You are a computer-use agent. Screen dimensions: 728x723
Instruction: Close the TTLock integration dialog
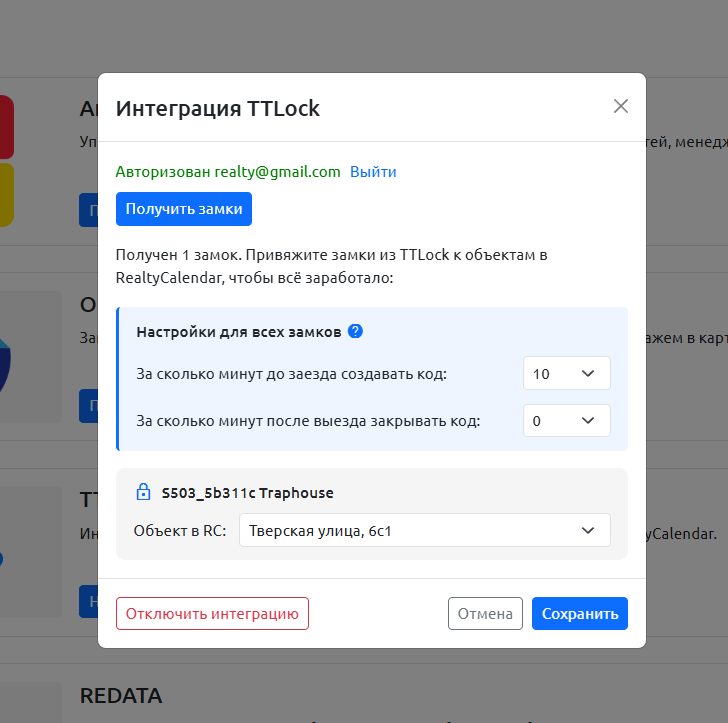[x=621, y=106]
